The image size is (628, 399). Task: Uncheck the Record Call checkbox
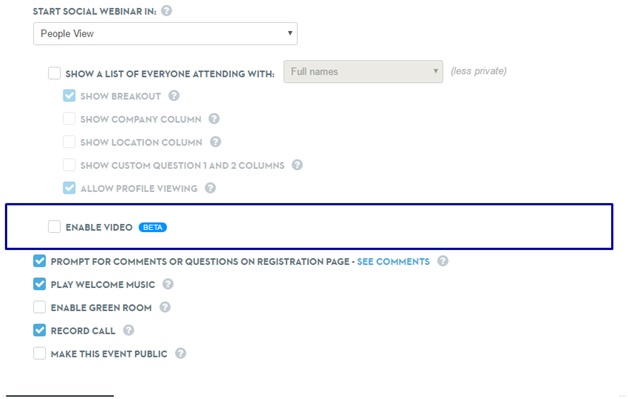(x=39, y=330)
